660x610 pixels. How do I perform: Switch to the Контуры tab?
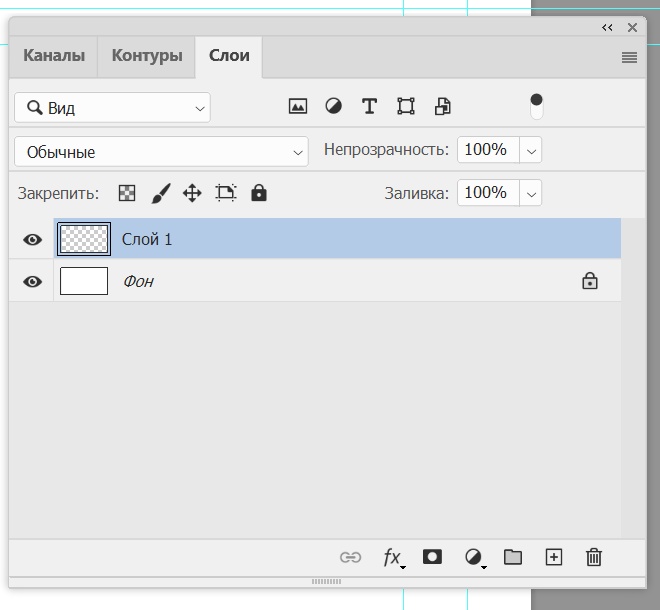coord(147,56)
